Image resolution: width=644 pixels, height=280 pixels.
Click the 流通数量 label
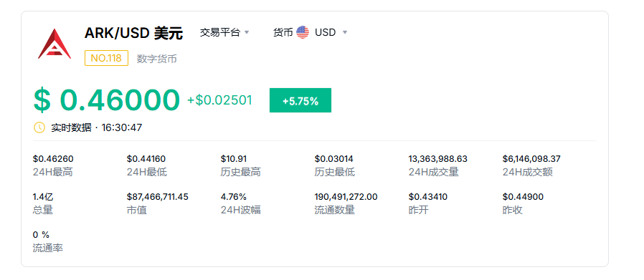(x=335, y=211)
